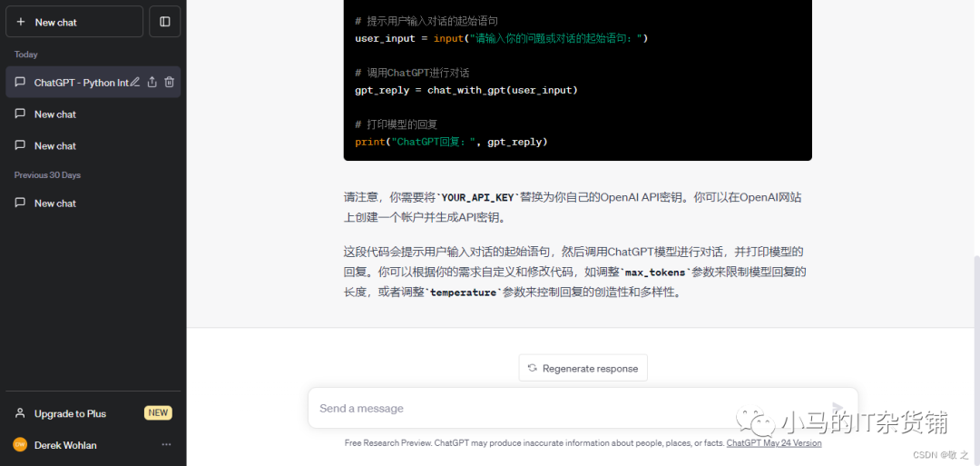
Task: Click the share icon on selected chat
Action: 152,83
